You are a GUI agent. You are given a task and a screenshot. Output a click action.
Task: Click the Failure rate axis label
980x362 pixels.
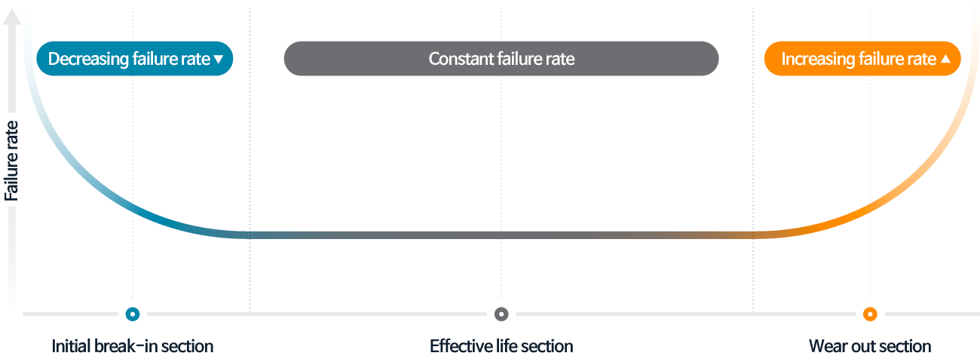[x=12, y=161]
